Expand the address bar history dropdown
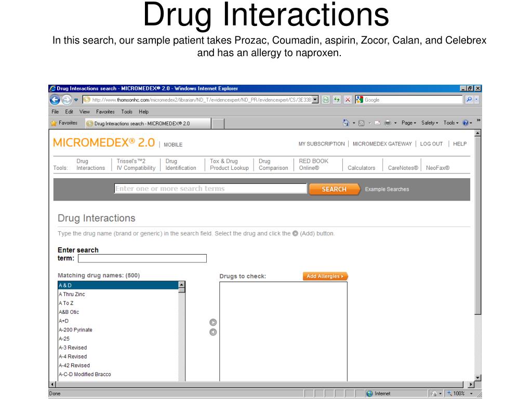Screen dimensions: 532x399 tap(315, 100)
